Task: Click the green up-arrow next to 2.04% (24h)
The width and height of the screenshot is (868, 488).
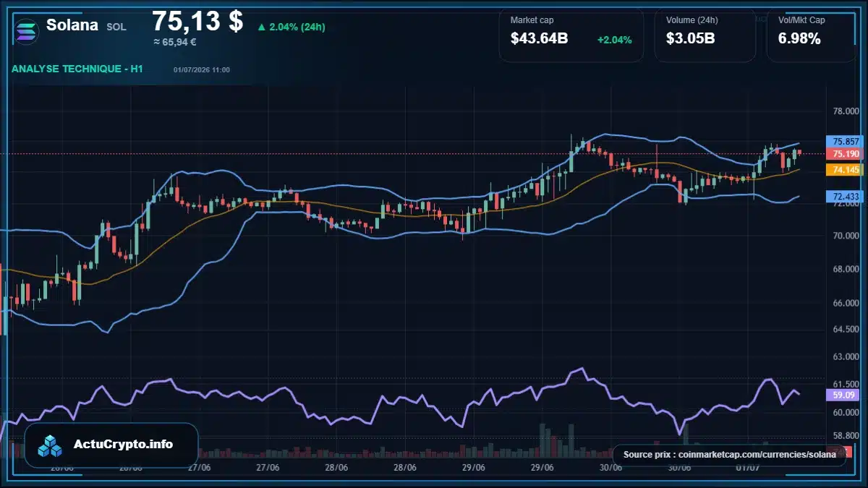Action: click(261, 27)
